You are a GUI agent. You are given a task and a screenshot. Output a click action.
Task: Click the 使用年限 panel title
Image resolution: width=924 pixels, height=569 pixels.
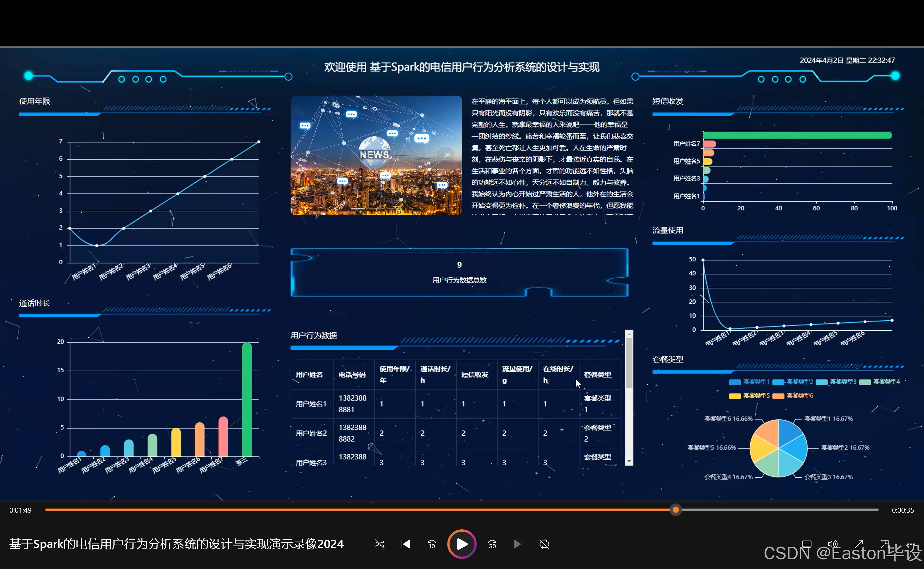(35, 101)
